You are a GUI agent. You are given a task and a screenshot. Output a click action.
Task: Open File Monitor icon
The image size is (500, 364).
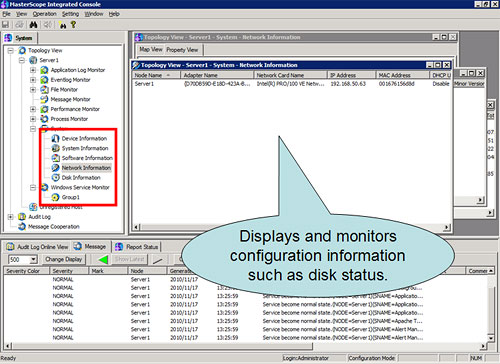(x=44, y=90)
